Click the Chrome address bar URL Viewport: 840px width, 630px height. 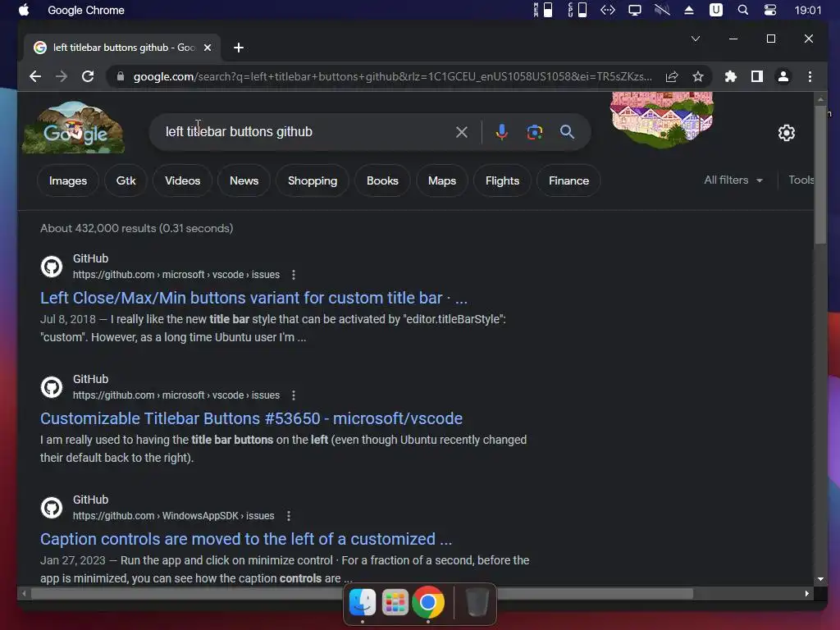coord(393,76)
